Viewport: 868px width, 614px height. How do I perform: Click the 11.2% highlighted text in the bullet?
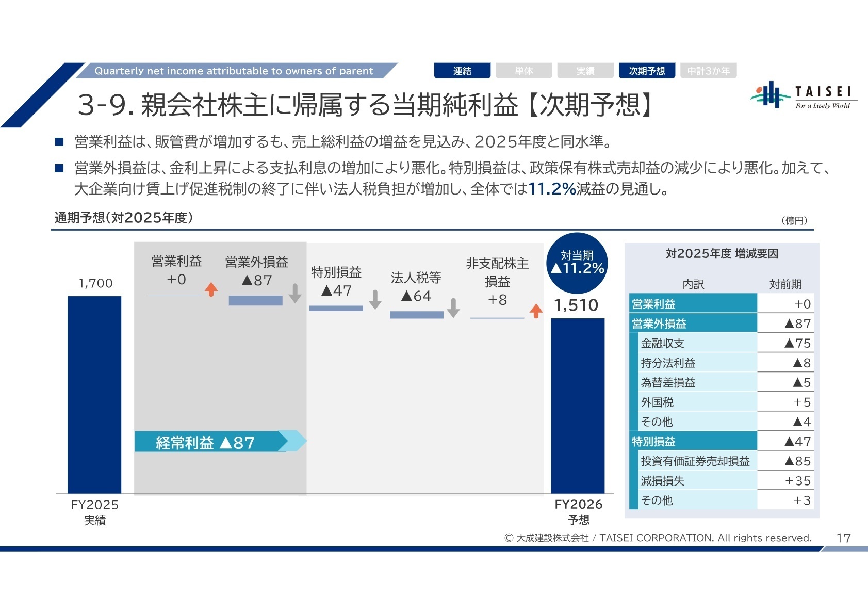(552, 189)
